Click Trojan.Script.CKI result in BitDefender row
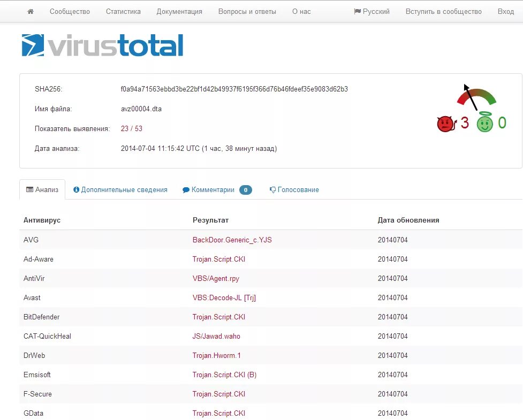Screen dimensions: 523x420 (219, 317)
